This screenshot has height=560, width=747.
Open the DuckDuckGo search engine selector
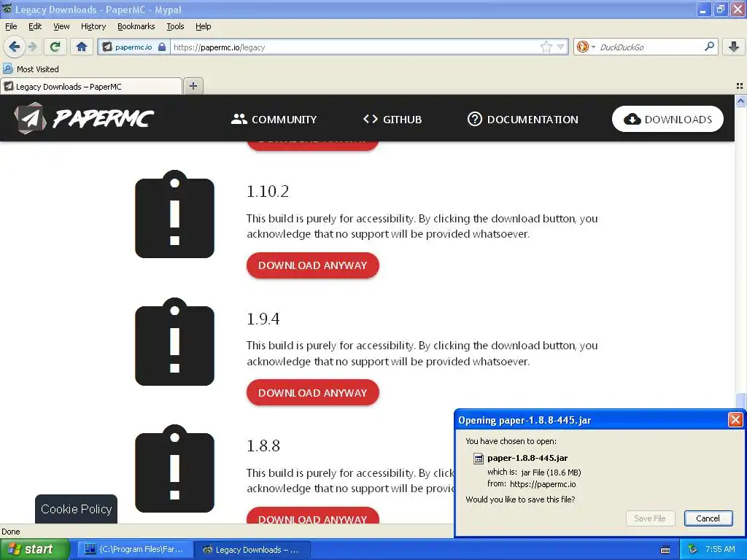pyautogui.click(x=586, y=47)
